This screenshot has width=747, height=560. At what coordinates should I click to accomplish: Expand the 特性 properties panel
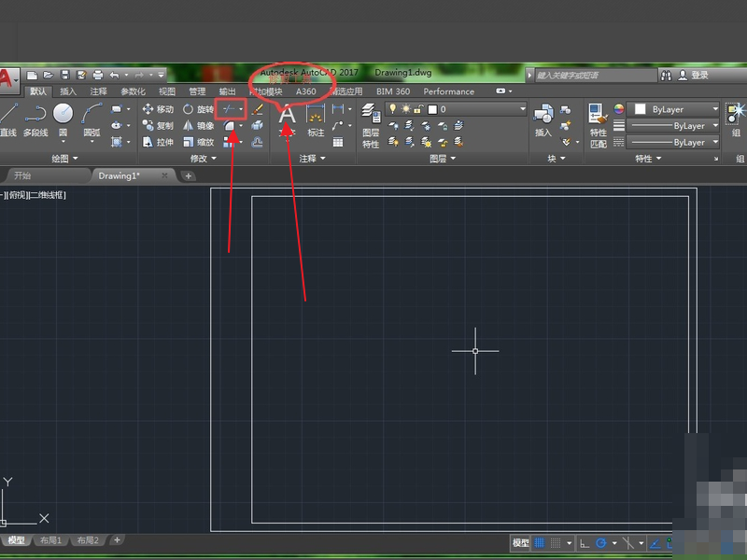tap(648, 158)
